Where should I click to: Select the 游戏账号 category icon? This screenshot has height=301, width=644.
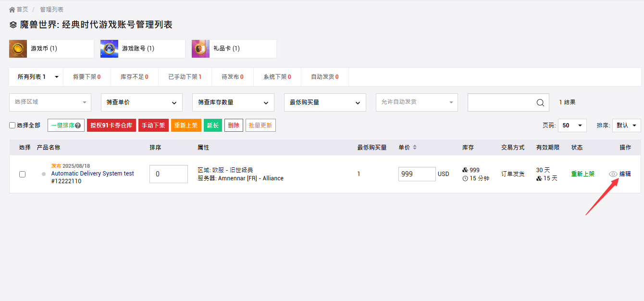[x=109, y=49]
